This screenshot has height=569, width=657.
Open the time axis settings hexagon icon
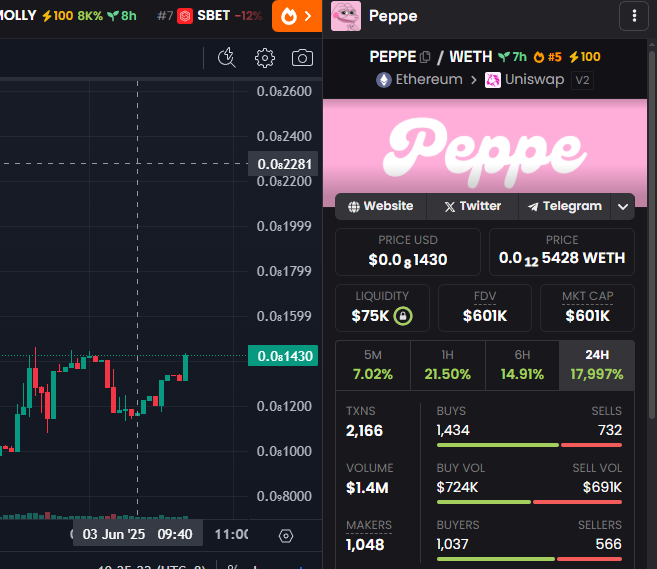[x=286, y=535]
